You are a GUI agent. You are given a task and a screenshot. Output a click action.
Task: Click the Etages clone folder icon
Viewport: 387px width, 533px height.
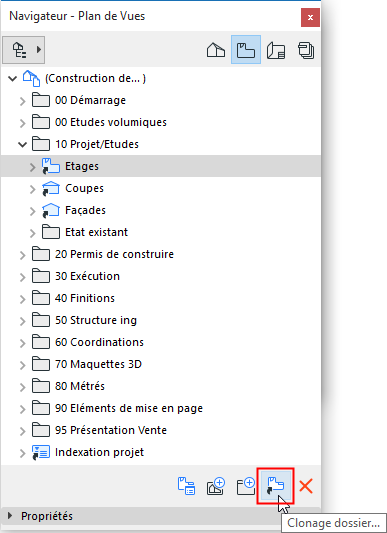point(51,166)
